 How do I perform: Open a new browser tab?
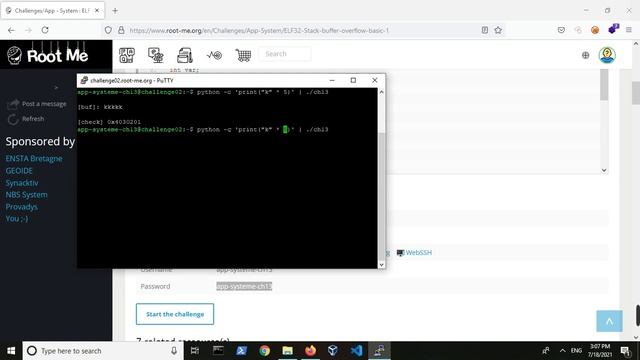click(115, 11)
